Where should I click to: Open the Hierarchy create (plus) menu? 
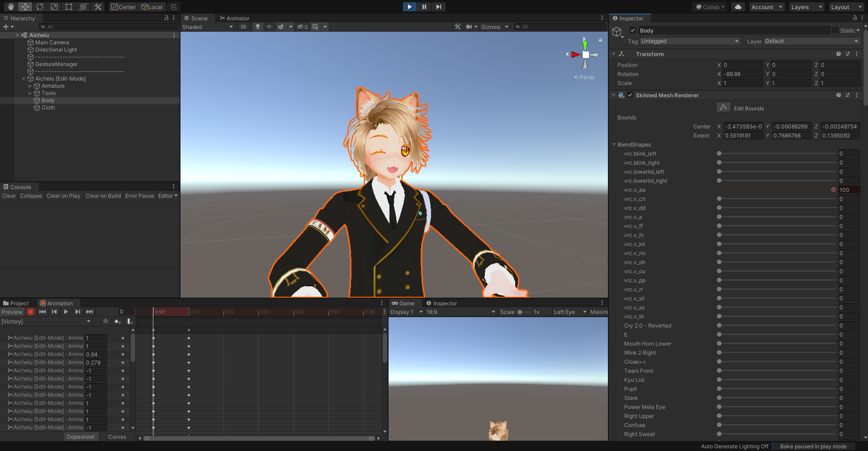(x=8, y=27)
